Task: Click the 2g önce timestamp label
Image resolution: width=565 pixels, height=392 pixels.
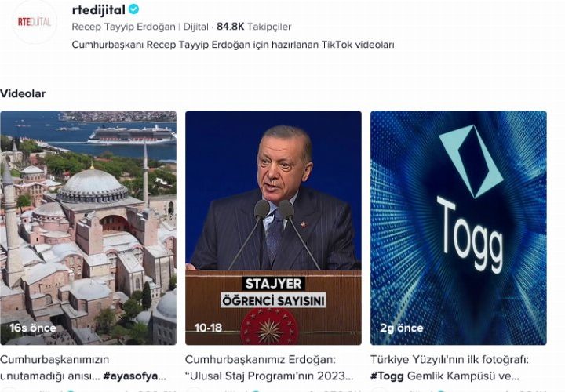Action: (402, 328)
